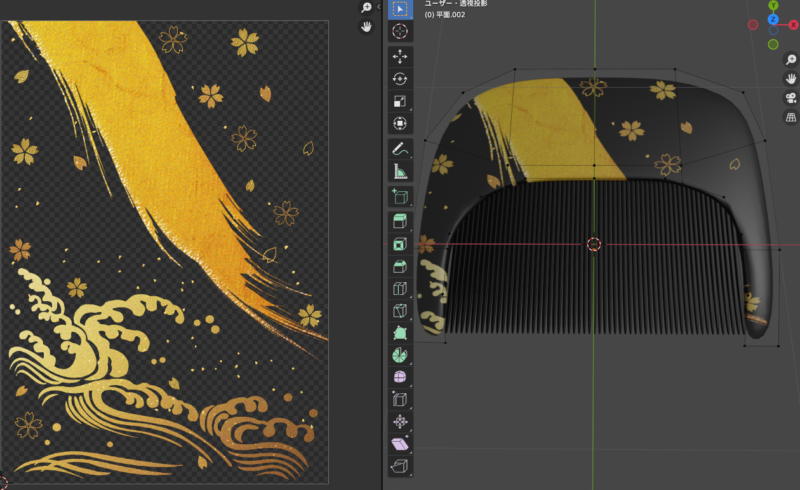
Task: Activate the Extrude Region tool
Action: (400, 221)
